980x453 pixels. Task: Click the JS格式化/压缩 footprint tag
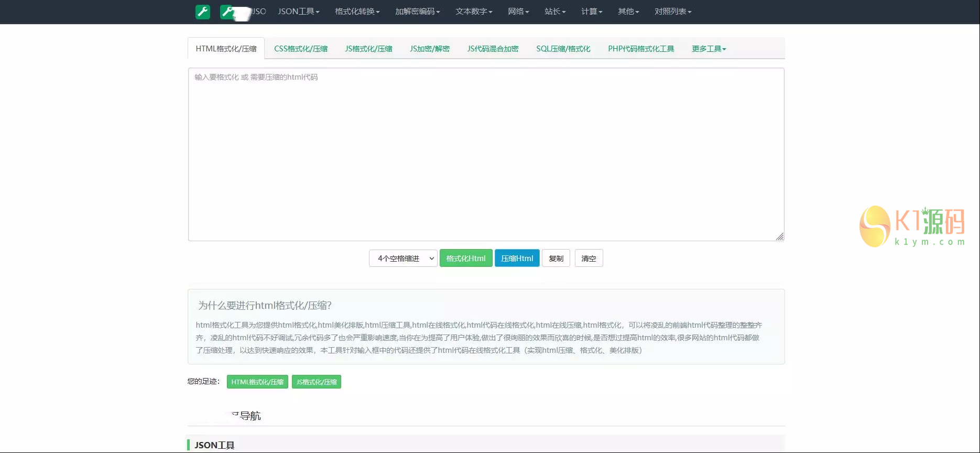pyautogui.click(x=317, y=382)
